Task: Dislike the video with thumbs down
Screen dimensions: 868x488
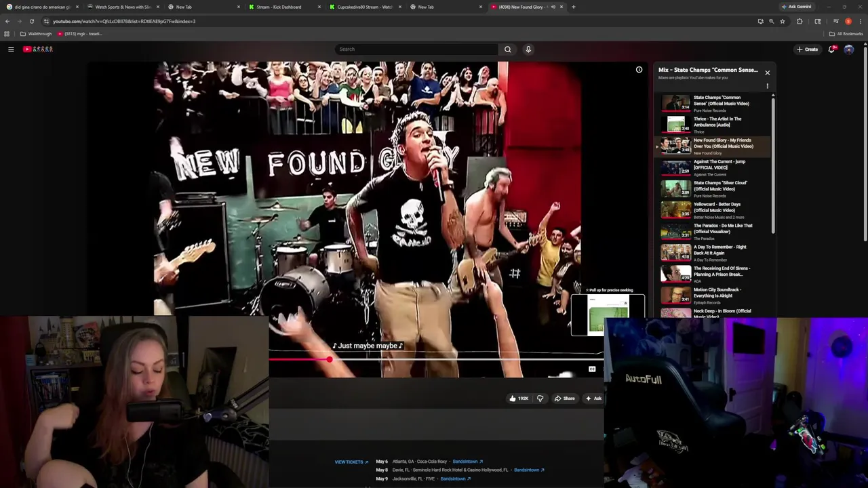Action: [540, 399]
